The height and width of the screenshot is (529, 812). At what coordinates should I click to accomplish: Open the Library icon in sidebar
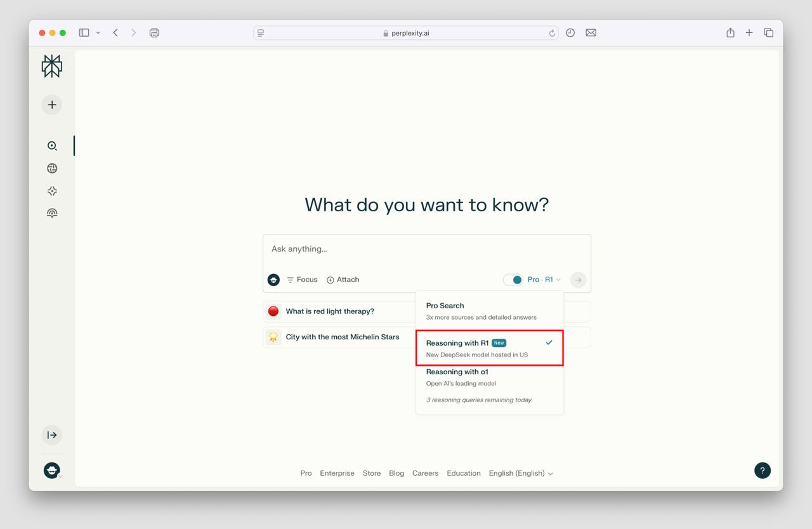52,214
